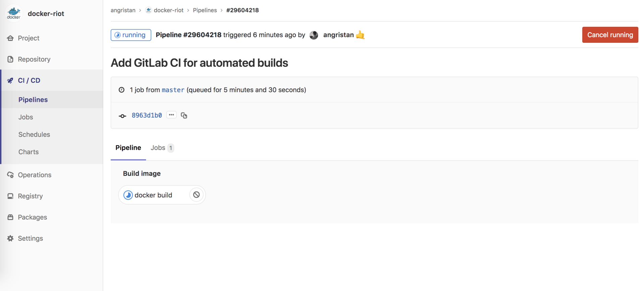Image resolution: width=644 pixels, height=291 pixels.
Task: Click the docker-riot project avatar logo
Action: (14, 13)
